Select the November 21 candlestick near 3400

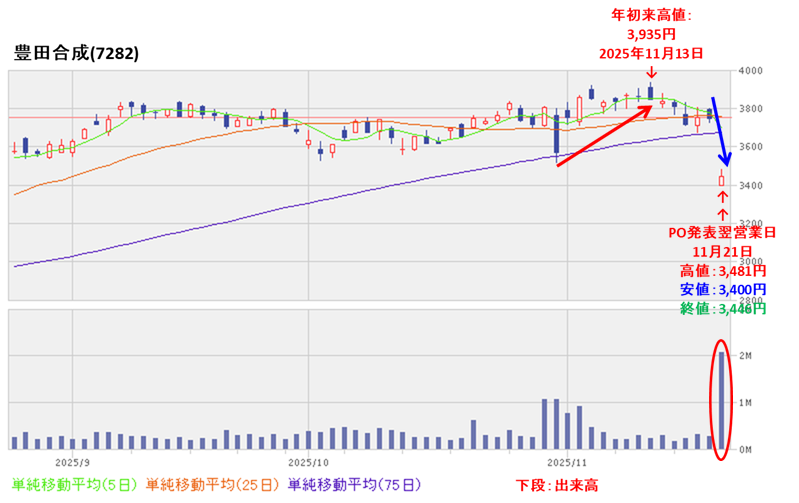pos(722,180)
